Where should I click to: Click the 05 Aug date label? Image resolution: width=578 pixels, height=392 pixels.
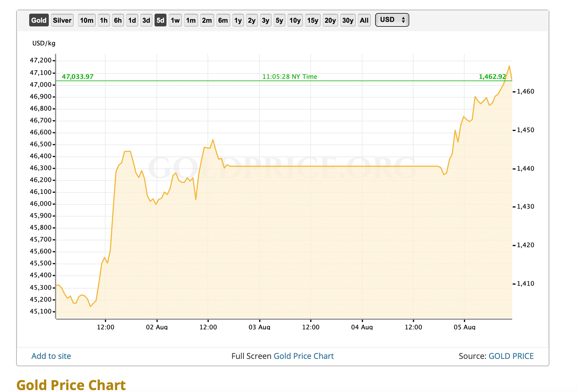coord(465,327)
